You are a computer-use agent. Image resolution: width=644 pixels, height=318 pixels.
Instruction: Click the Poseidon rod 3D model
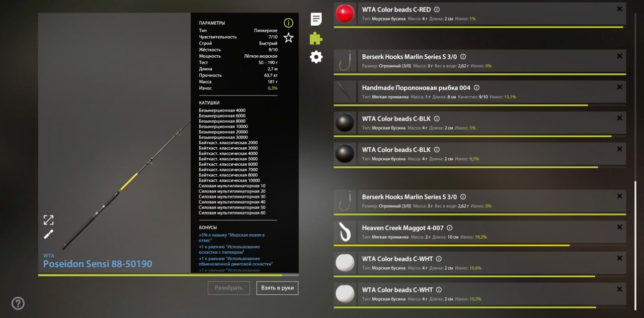tap(126, 185)
